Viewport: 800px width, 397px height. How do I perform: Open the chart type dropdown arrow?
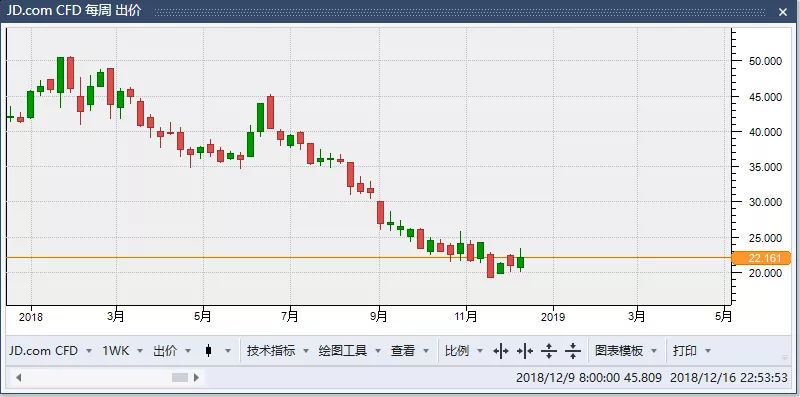coord(228,351)
